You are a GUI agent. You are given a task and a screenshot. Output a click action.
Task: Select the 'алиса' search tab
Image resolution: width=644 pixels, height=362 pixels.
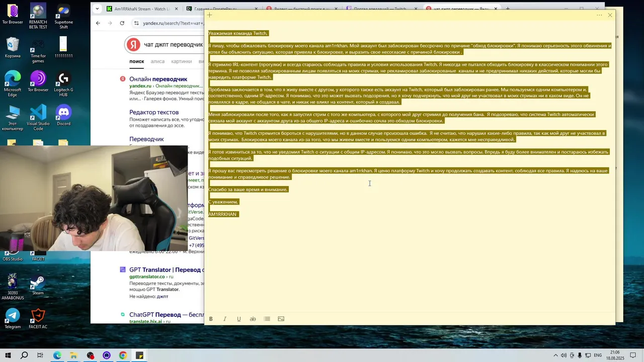tap(157, 61)
